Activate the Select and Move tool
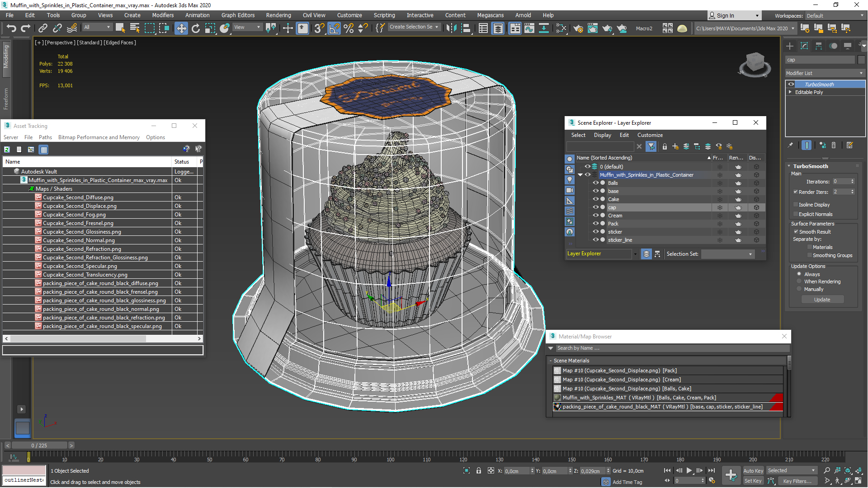The image size is (868, 488). pos(181,28)
